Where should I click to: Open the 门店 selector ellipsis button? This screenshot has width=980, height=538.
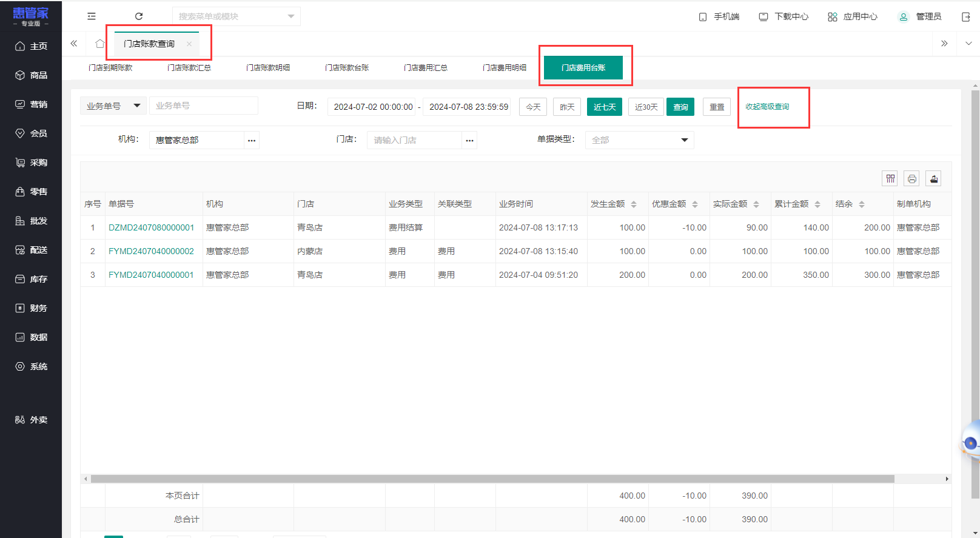(x=469, y=140)
